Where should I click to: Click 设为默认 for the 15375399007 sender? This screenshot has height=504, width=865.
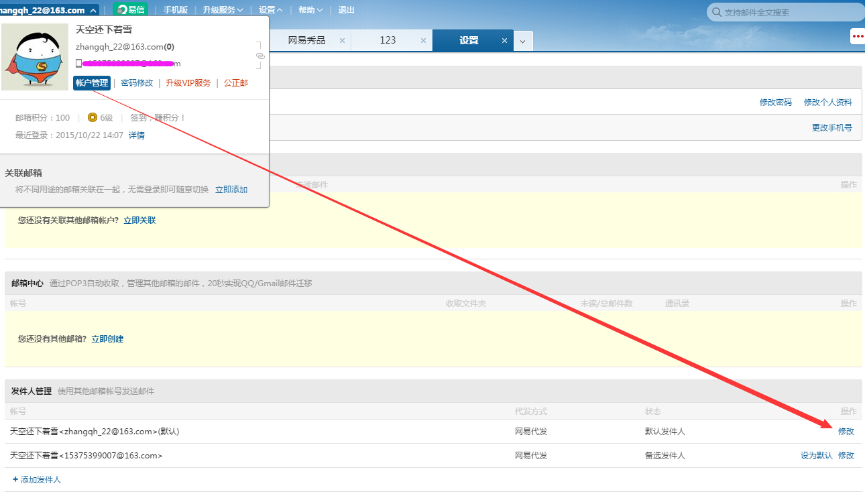[x=816, y=456]
